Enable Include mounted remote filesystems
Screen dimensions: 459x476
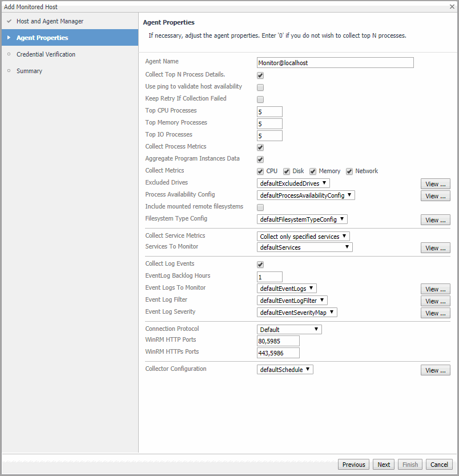(x=260, y=207)
